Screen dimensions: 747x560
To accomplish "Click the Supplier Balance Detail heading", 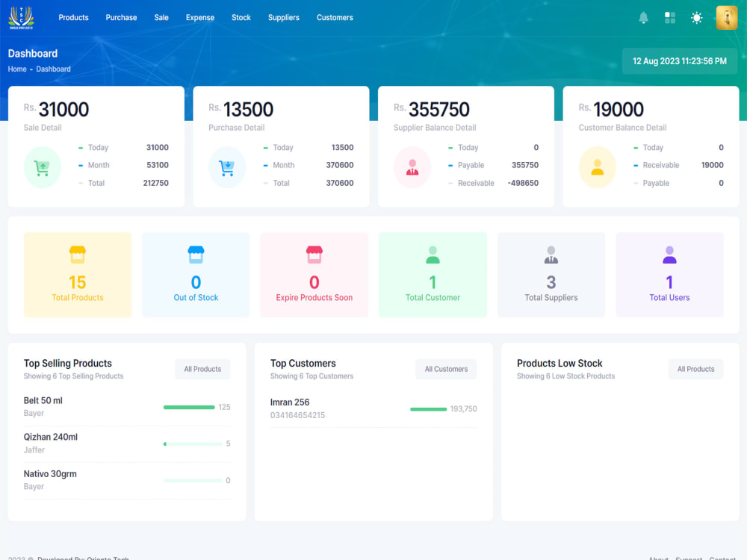I will click(x=435, y=128).
